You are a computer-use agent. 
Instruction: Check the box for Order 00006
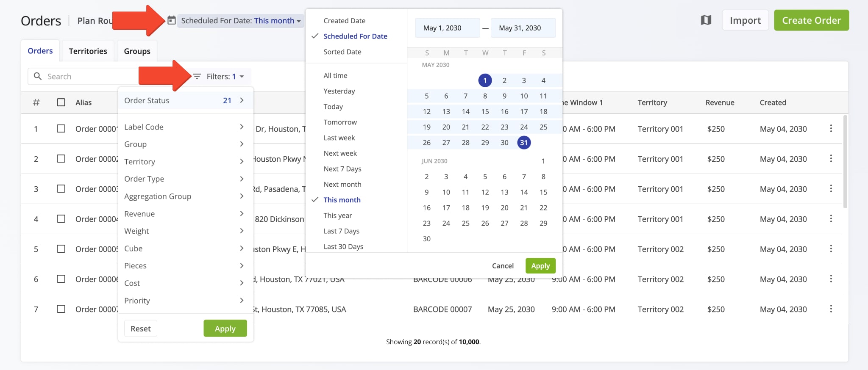coord(61,279)
